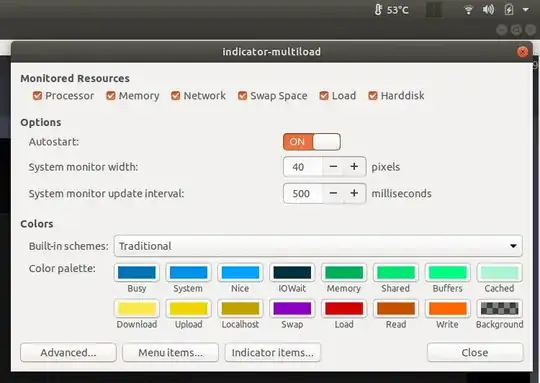
Task: Open the Menu items... dialog
Action: (170, 352)
